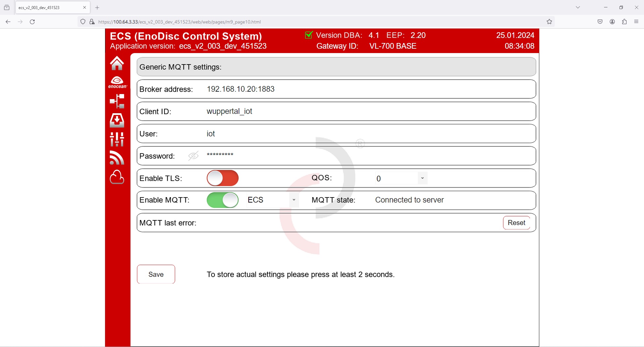Select the ecs_v2_003_dev_451523 tab
644x347 pixels.
tap(52, 7)
